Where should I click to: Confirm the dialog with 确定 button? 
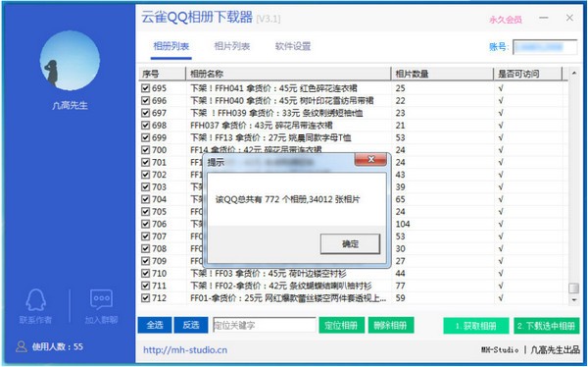click(350, 244)
